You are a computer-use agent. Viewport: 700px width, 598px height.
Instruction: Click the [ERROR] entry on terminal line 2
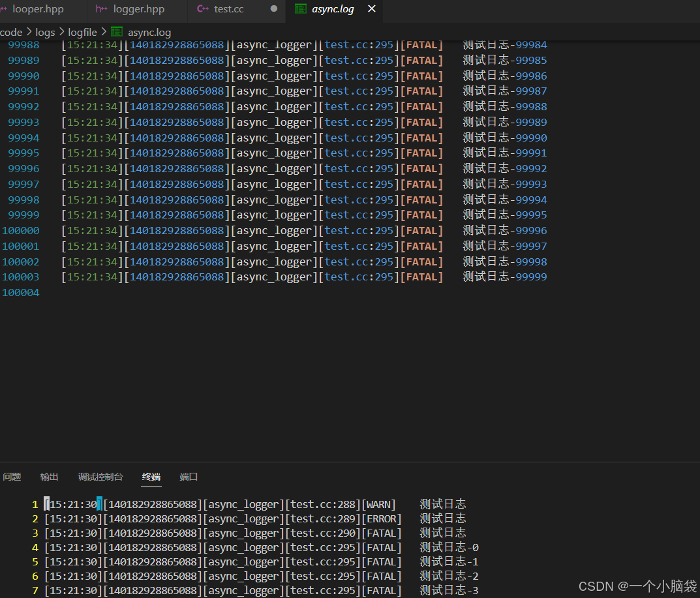(x=382, y=518)
